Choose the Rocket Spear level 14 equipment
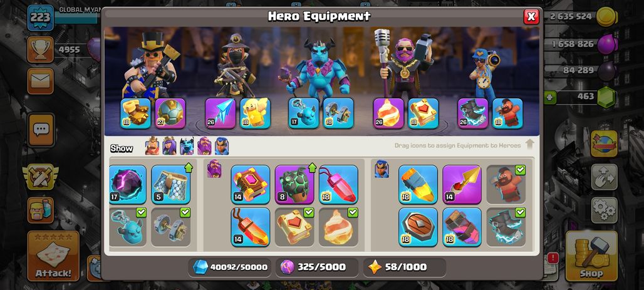644x290 pixels. point(462,184)
